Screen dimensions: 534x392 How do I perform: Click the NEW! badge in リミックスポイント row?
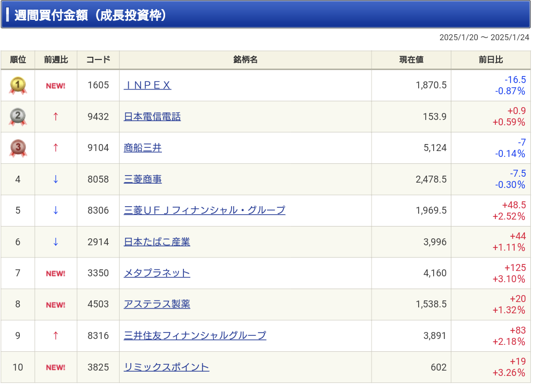coord(56,367)
